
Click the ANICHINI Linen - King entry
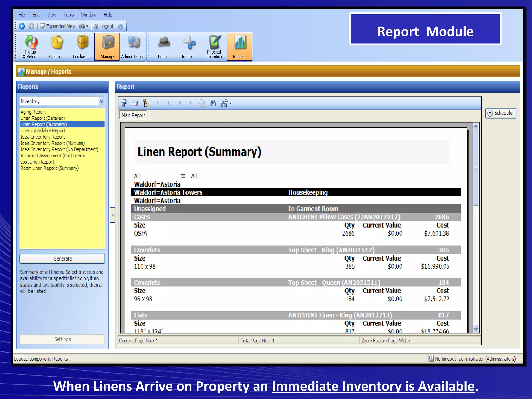pos(340,315)
